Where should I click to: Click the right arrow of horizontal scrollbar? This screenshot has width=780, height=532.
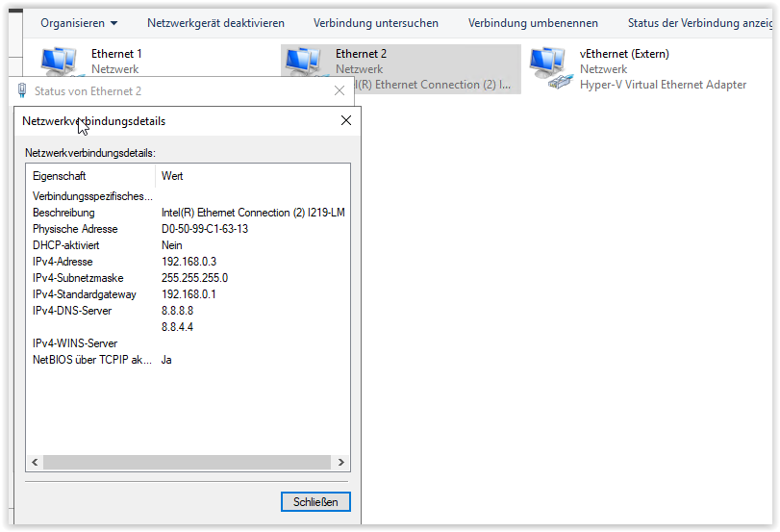340,463
